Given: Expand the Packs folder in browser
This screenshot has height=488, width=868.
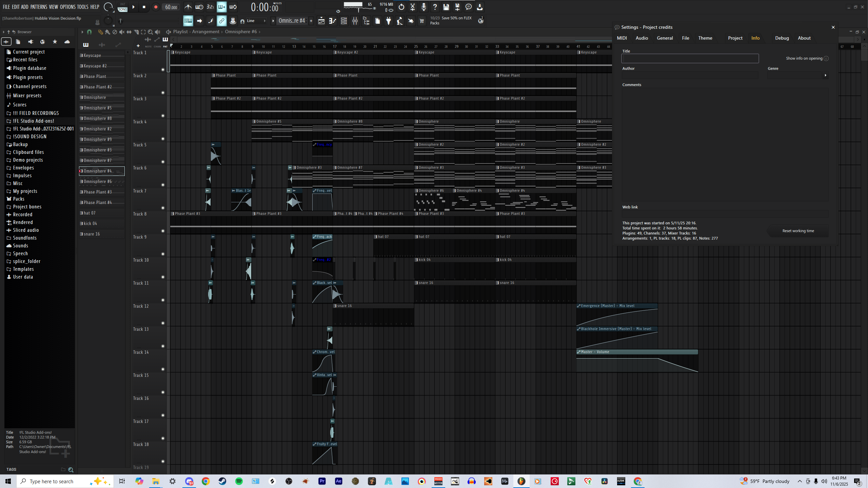Looking at the screenshot, I should [19, 199].
